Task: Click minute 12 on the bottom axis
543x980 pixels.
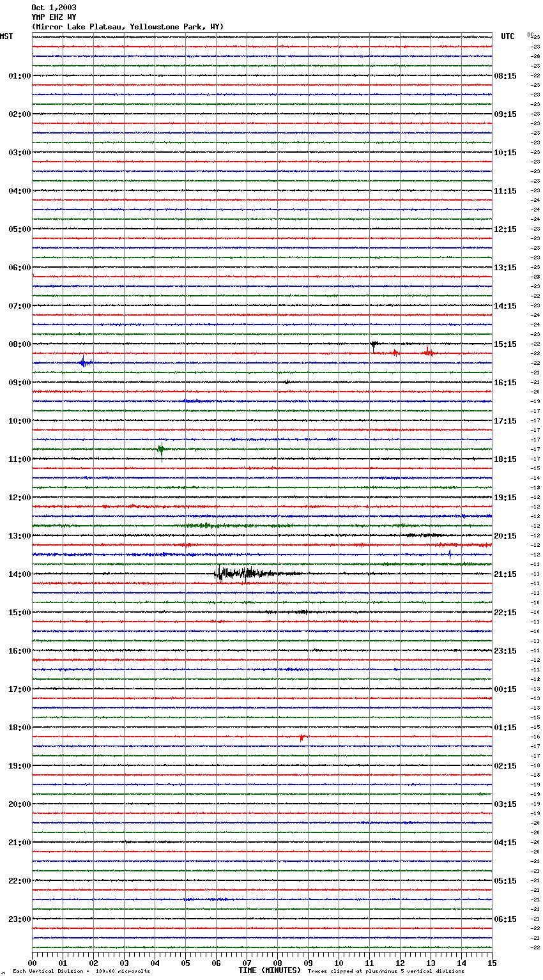Action: 400,963
